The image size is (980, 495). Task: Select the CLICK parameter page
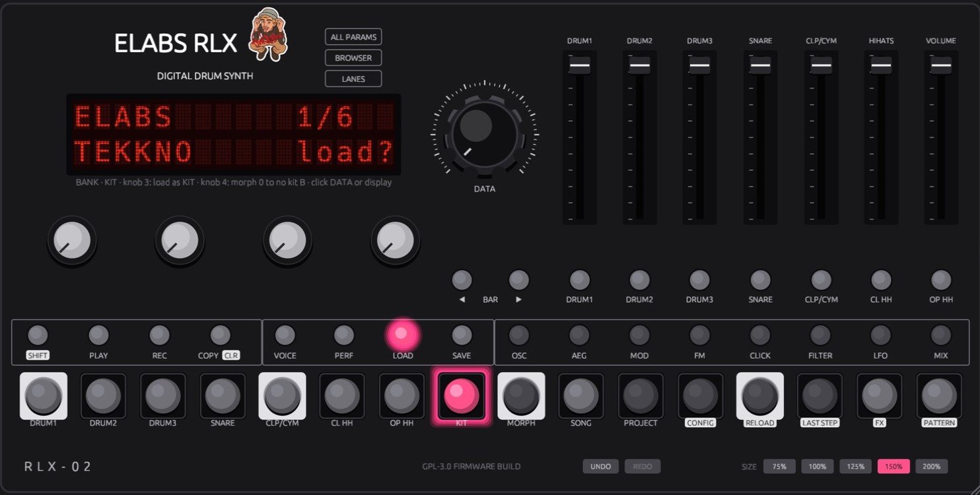(760, 335)
